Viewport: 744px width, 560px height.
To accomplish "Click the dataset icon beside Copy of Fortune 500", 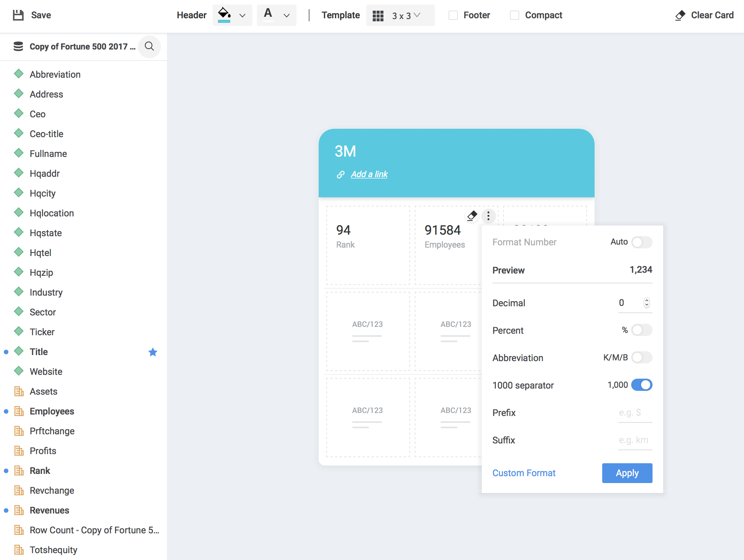I will [x=18, y=46].
